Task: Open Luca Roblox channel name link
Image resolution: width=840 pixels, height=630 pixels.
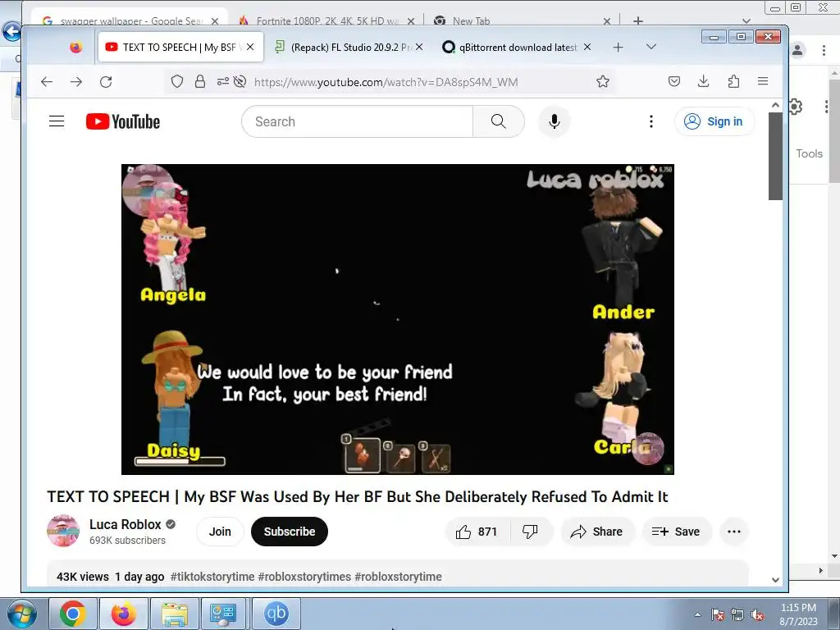Action: 126,524
